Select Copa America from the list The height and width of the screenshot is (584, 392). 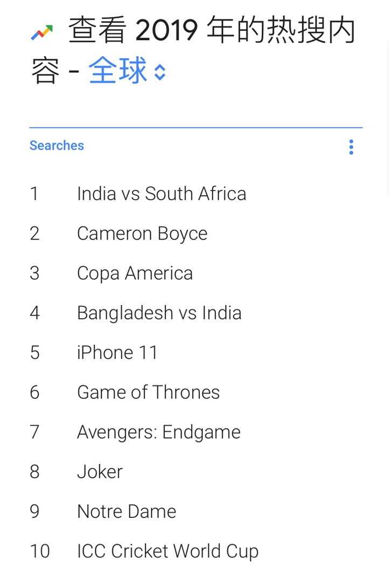point(135,273)
